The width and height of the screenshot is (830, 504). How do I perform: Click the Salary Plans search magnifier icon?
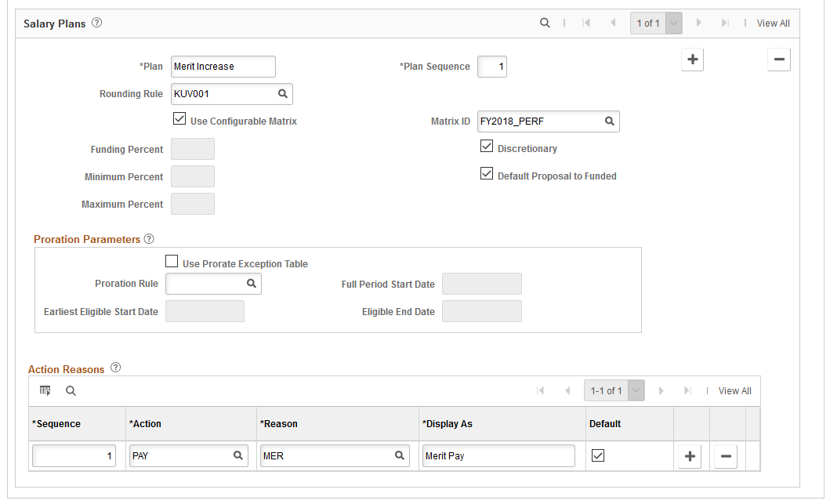tap(545, 23)
